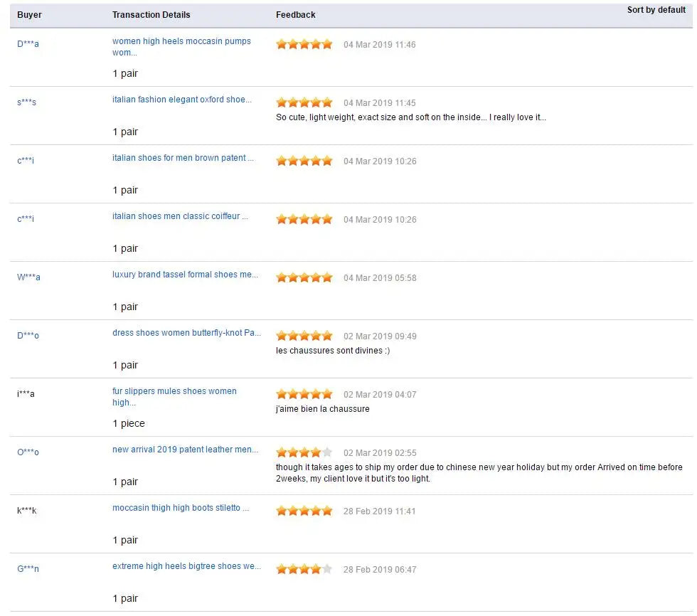Open 'fur slippers mules shoes women' link
Screen dimensions: 697x616
point(174,391)
